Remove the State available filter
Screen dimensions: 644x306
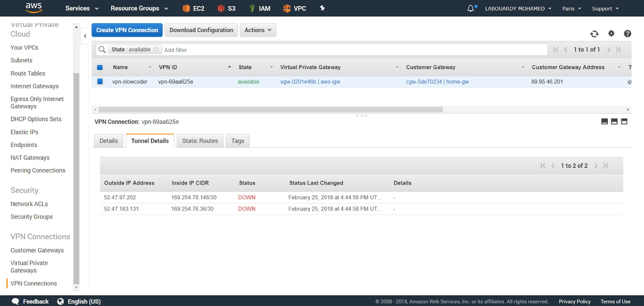click(156, 49)
